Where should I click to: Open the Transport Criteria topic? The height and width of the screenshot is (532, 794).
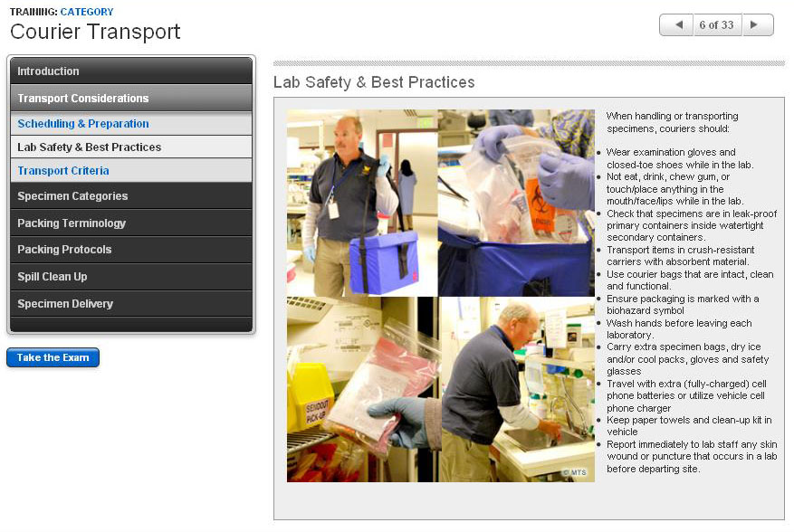click(130, 171)
